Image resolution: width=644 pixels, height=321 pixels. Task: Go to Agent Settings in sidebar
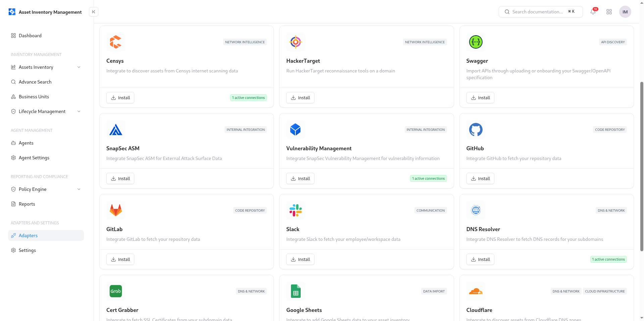pyautogui.click(x=34, y=158)
